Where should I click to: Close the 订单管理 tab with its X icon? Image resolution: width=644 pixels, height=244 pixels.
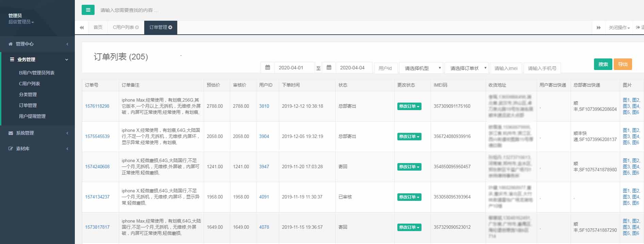click(x=170, y=27)
